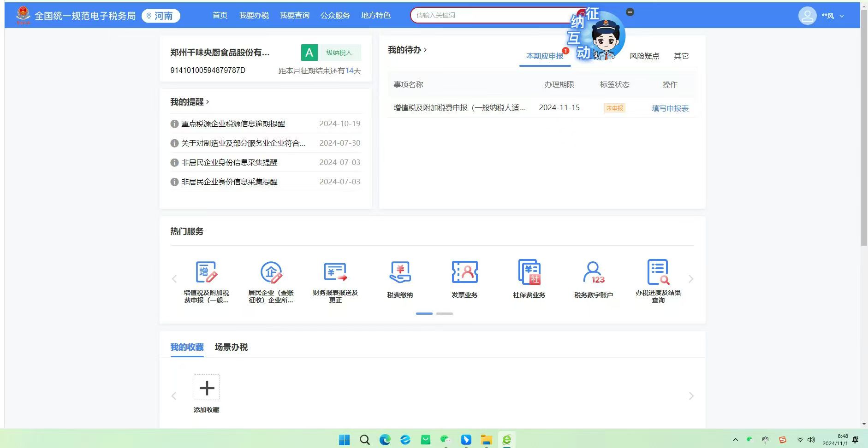This screenshot has height=448, width=868.
Task: Click the 填写申报表 link
Action: coord(670,108)
